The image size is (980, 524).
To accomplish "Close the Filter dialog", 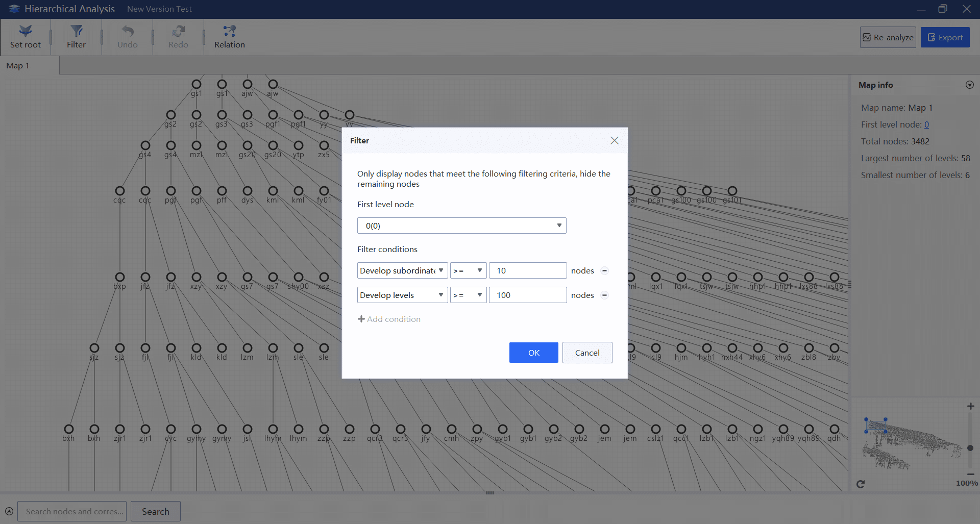I will pos(615,140).
